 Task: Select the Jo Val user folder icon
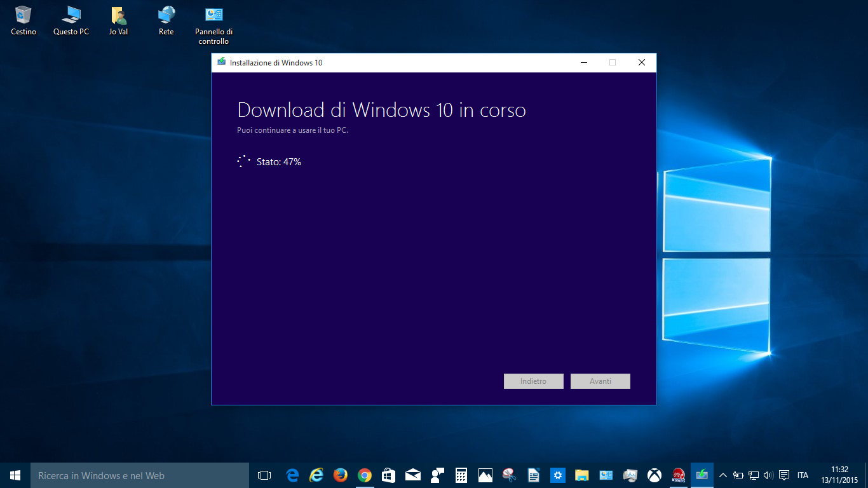tap(118, 20)
